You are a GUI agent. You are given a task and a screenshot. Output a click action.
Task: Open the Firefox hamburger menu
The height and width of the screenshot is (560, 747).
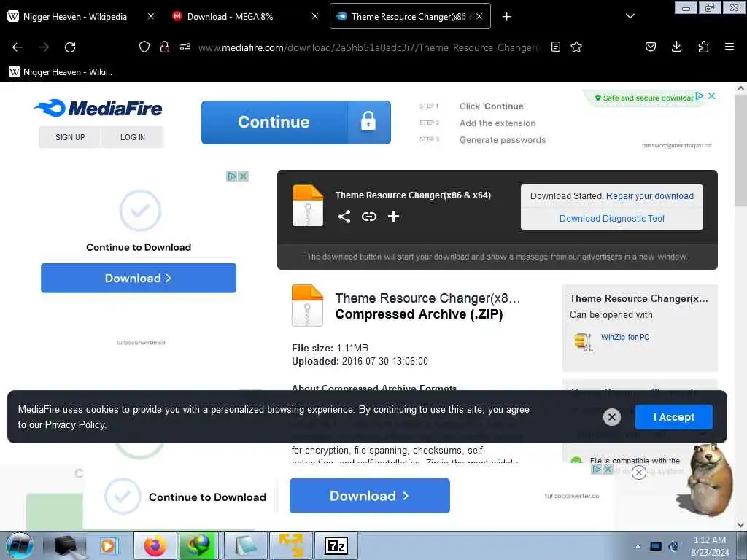pos(729,47)
